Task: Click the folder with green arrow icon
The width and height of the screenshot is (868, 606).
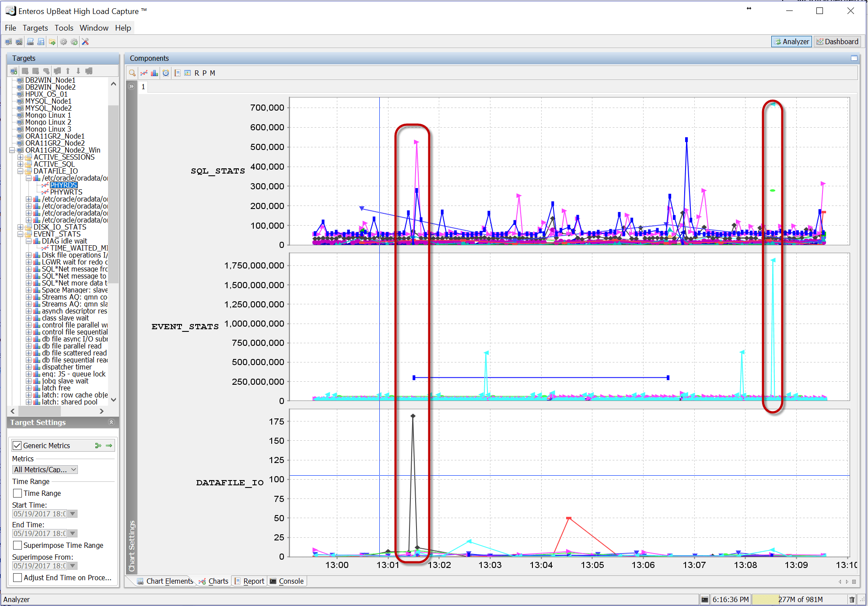Action: (52, 42)
